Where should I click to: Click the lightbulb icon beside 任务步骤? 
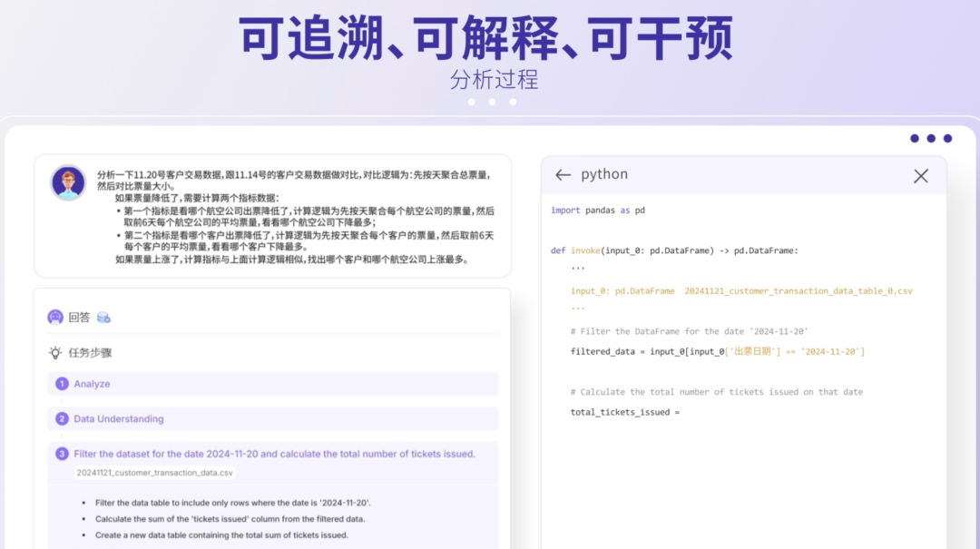coord(55,353)
